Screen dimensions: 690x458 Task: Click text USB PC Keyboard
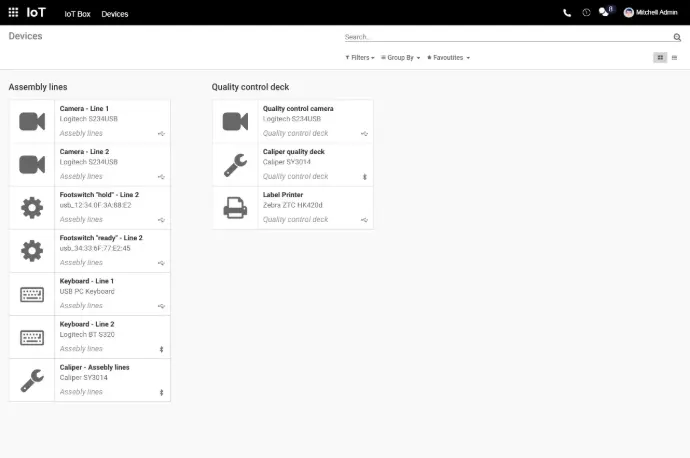tap(87, 292)
